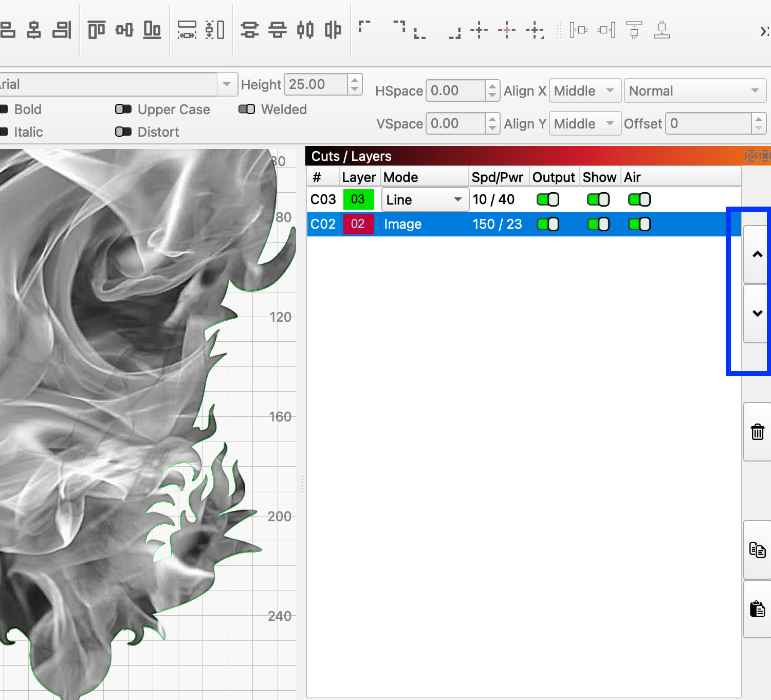Image resolution: width=771 pixels, height=700 pixels.
Task: Delete the selected layer using trash icon
Action: click(757, 432)
